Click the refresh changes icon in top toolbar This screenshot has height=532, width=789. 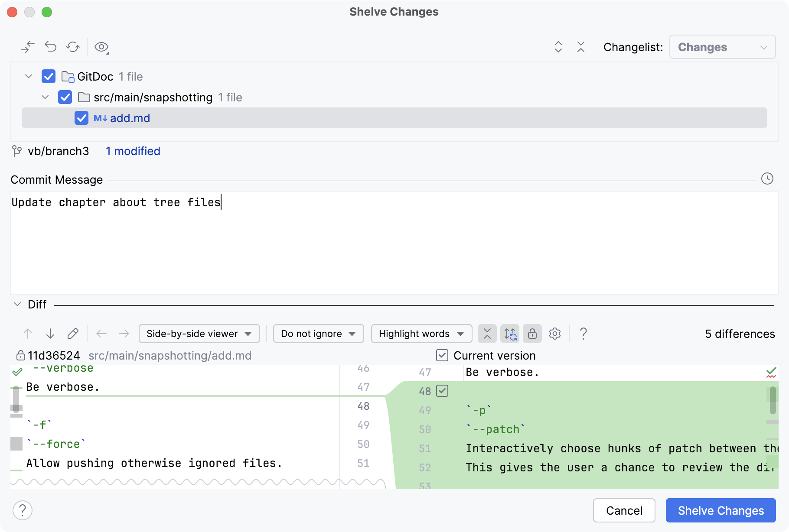(72, 47)
